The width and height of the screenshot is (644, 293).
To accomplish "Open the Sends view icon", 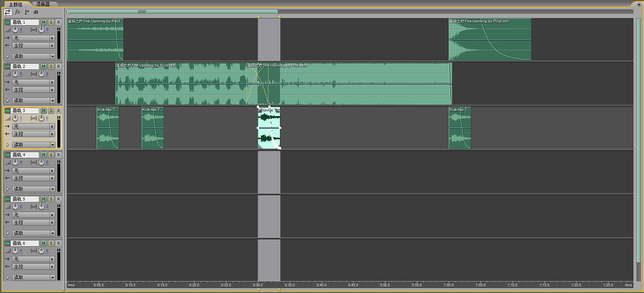I will click(x=26, y=12).
